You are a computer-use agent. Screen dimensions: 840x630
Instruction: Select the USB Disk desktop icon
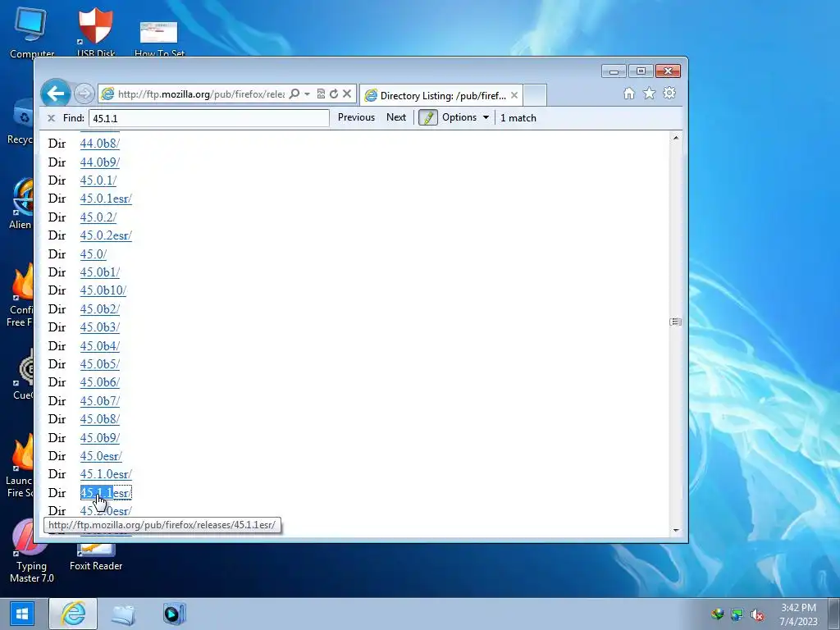(96, 32)
